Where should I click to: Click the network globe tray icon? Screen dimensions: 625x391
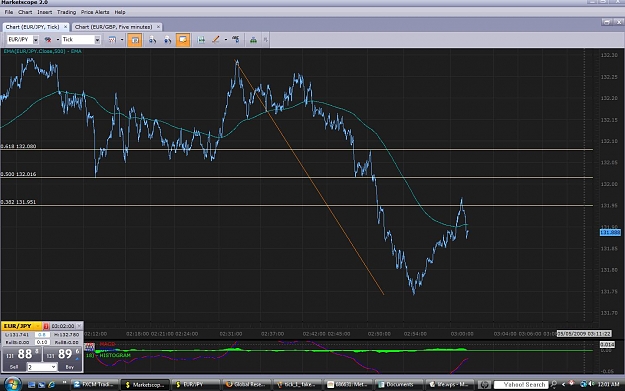point(584,384)
